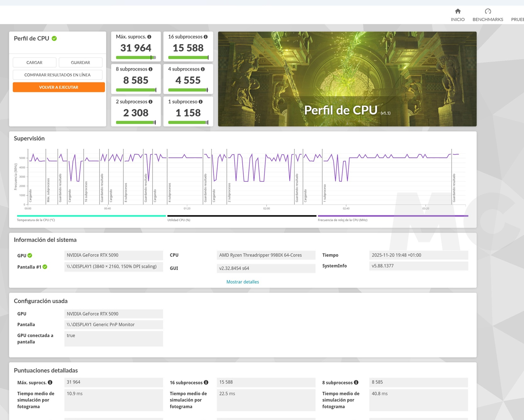Click info icon beside 8 subprocesos tile

[151, 69]
